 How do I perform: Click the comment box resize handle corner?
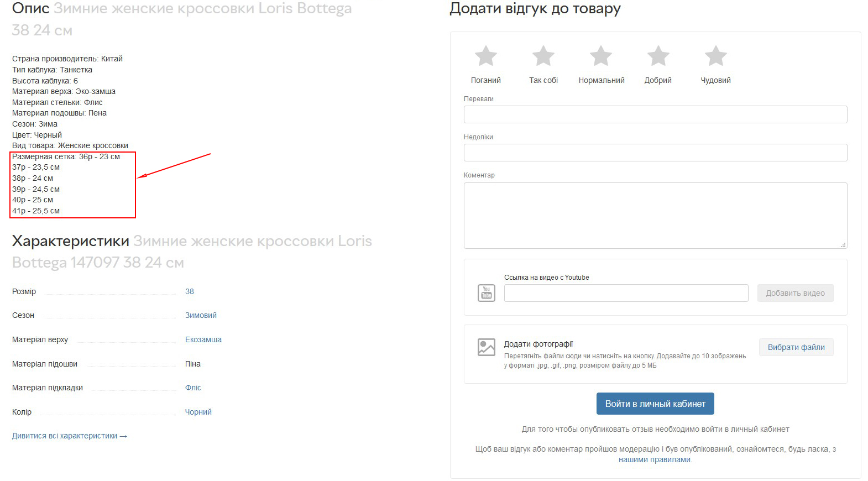tap(843, 245)
